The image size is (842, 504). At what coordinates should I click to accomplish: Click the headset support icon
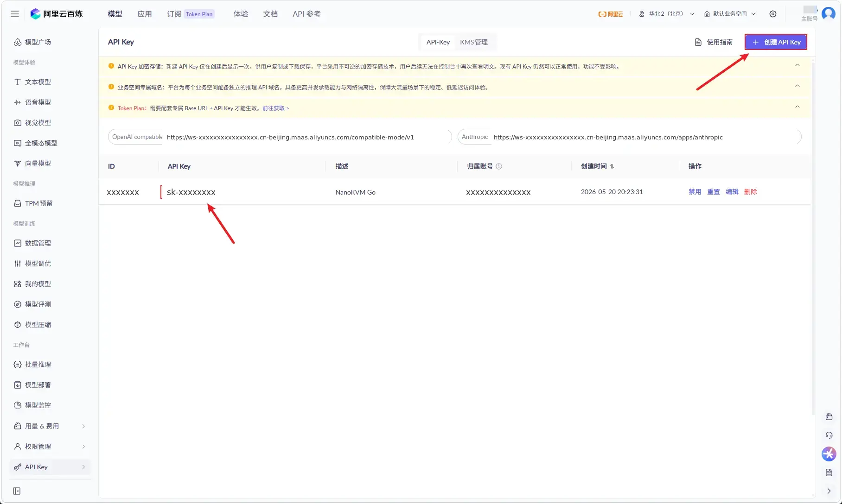829,435
